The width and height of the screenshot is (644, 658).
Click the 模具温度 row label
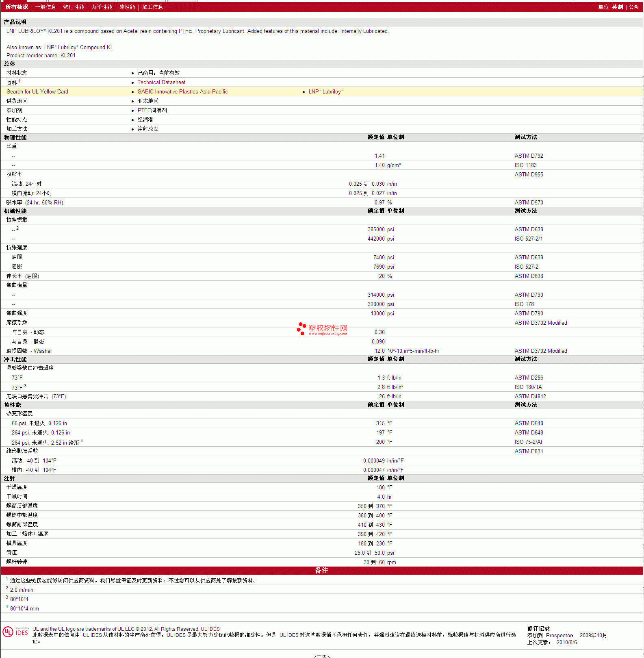17,543
